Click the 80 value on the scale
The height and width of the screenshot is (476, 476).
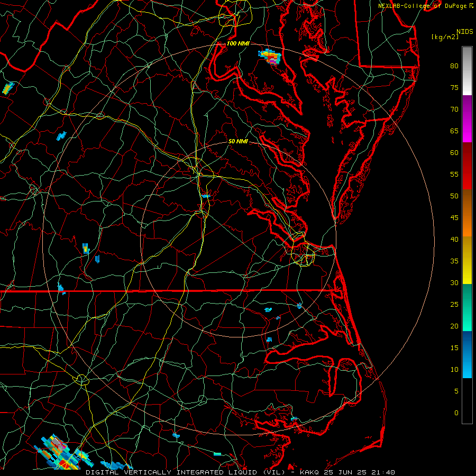454,66
